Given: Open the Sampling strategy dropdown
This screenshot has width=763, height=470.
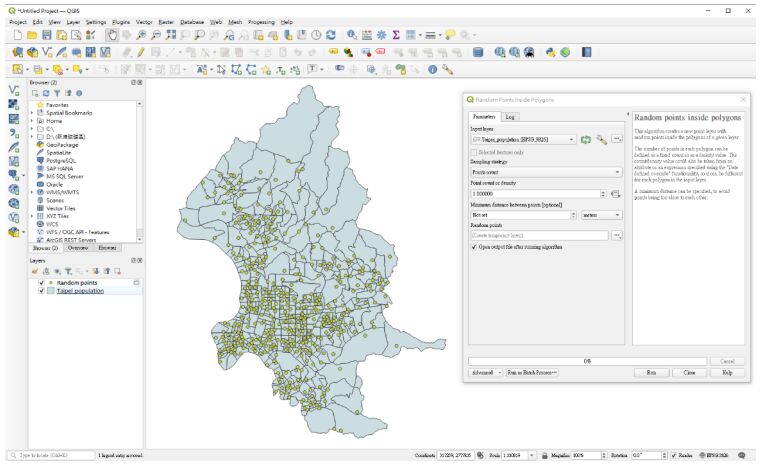Looking at the screenshot, I should point(546,172).
